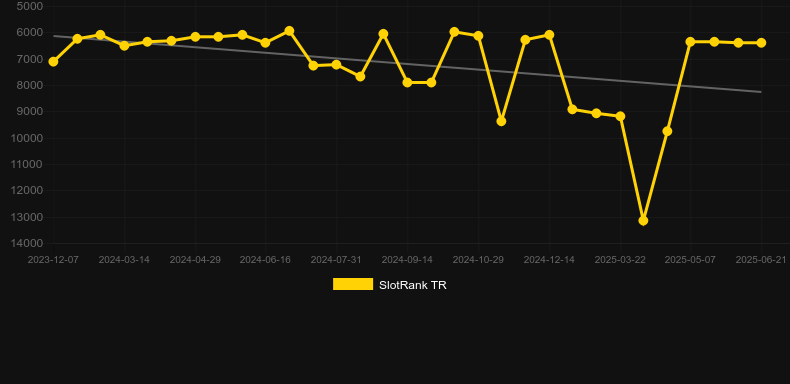
Task: Select the data point above 2024-03-14
Action: (x=124, y=45)
